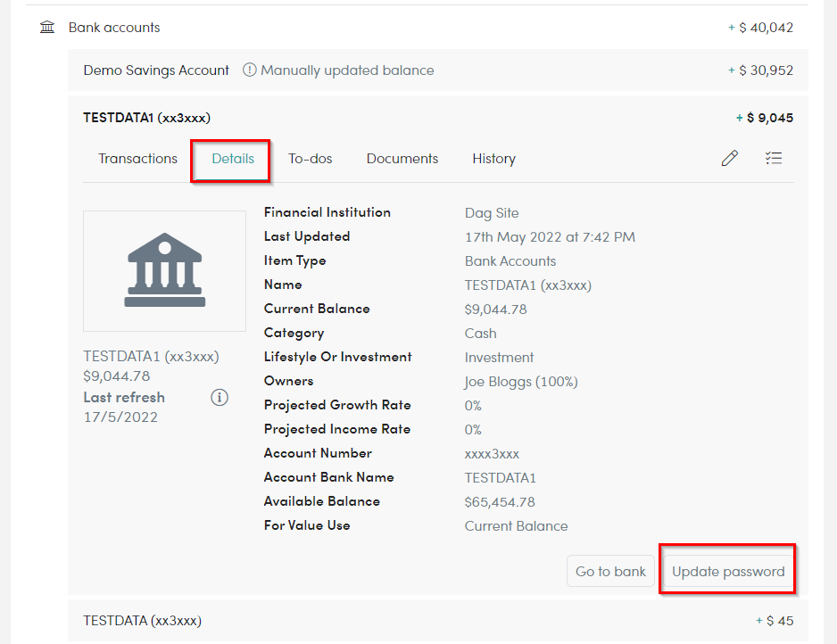Click the Last refresh label
Image resolution: width=837 pixels, height=644 pixels.
pyautogui.click(x=124, y=398)
